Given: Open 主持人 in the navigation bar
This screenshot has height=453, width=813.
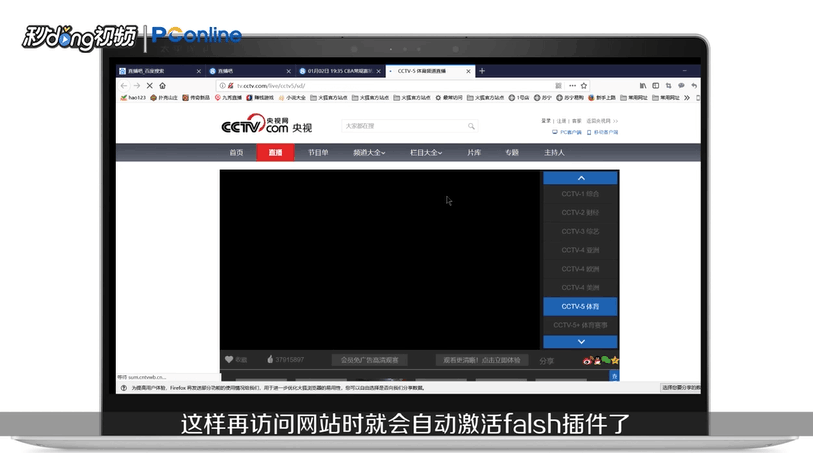Looking at the screenshot, I should click(x=554, y=152).
